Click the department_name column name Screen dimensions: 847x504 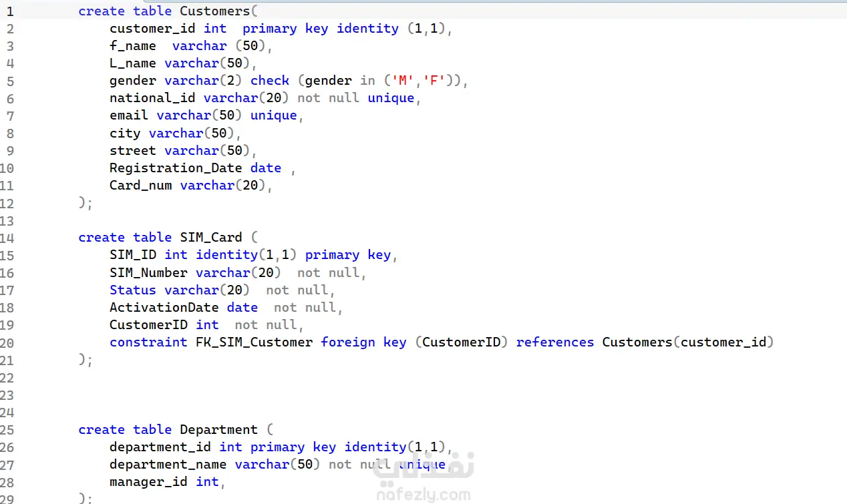tap(168, 464)
